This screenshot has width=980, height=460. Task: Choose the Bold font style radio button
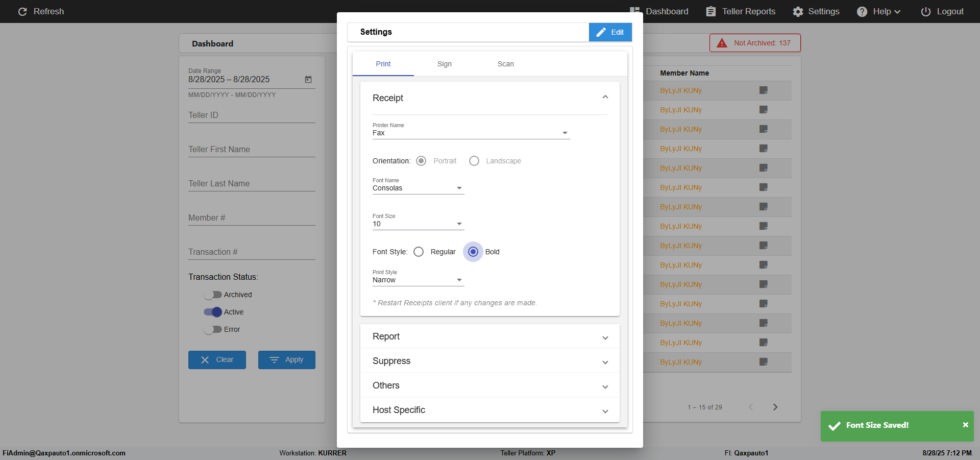coord(473,252)
